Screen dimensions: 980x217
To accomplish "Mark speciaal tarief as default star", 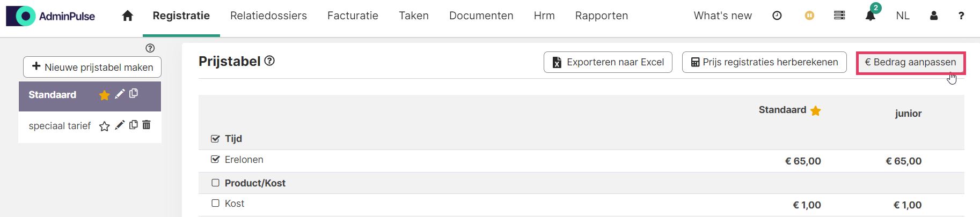I will coord(105,126).
